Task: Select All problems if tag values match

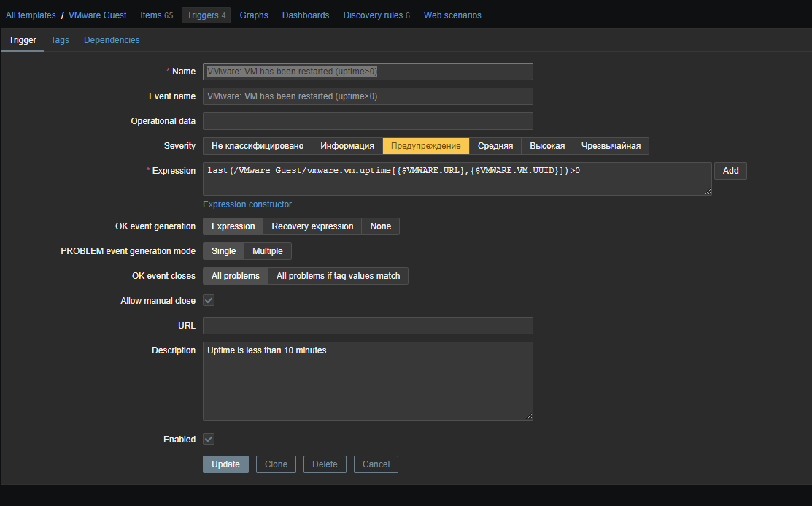Action: pyautogui.click(x=338, y=275)
